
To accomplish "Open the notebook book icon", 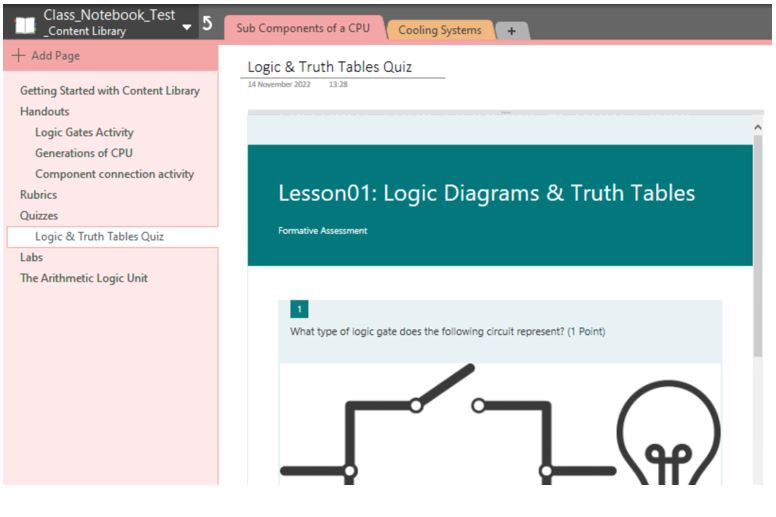I will pyautogui.click(x=25, y=24).
